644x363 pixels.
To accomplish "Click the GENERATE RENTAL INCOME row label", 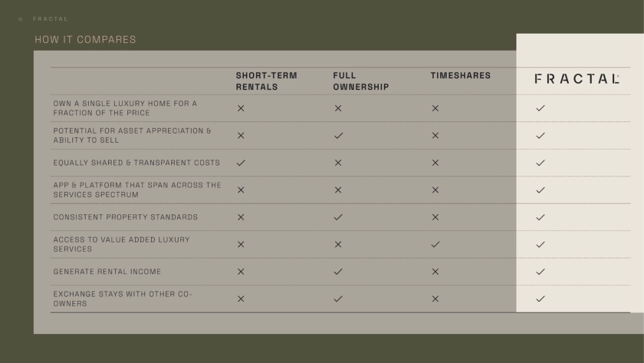I will [107, 272].
